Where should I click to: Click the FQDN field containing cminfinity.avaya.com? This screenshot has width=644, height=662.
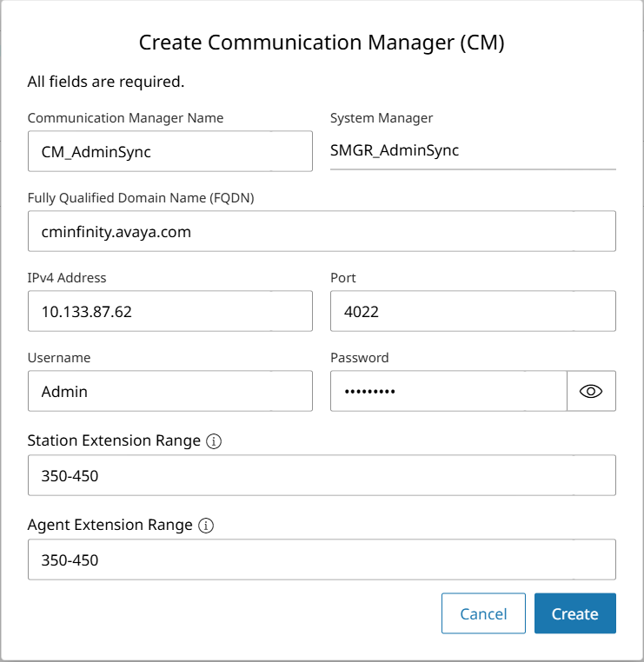(x=322, y=231)
